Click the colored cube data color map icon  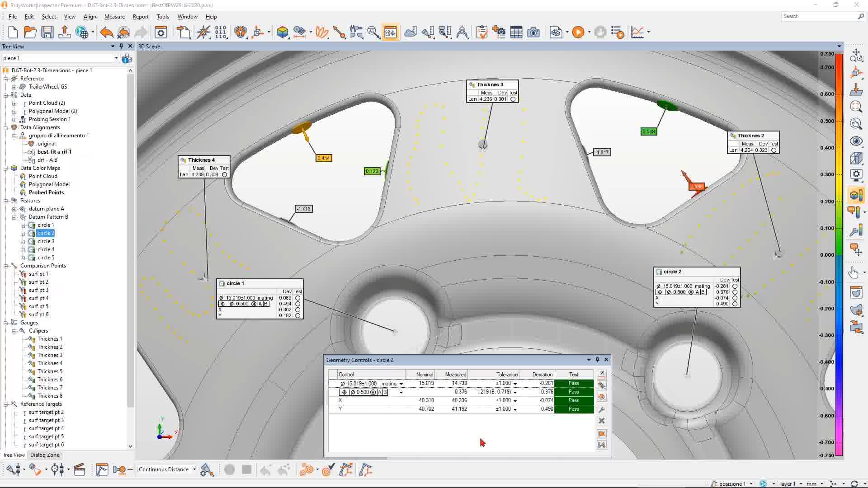pyautogui.click(x=283, y=32)
